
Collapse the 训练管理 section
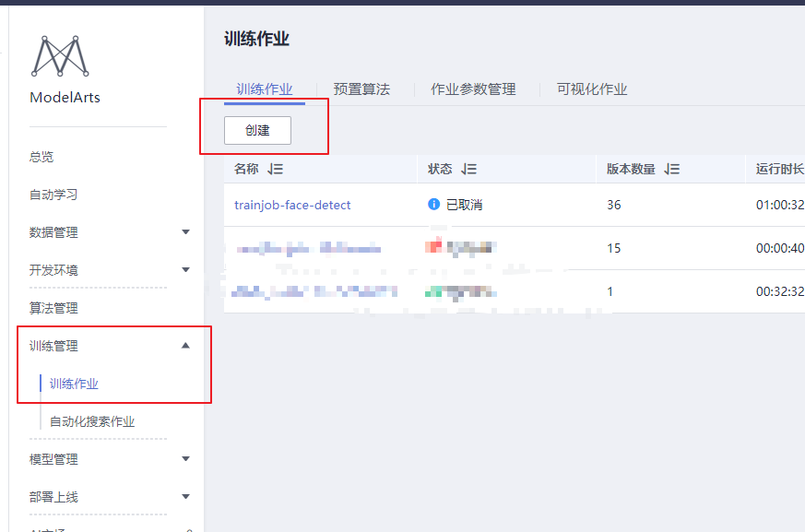click(184, 345)
